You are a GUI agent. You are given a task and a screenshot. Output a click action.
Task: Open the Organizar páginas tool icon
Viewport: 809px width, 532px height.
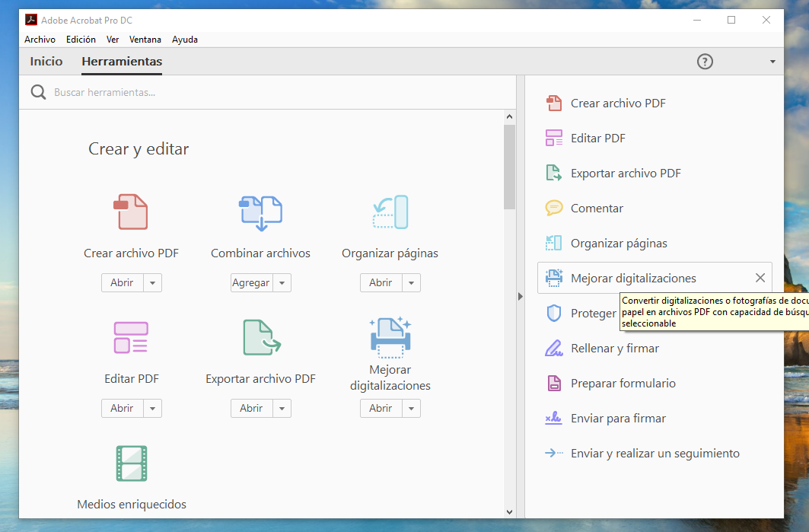coord(390,212)
